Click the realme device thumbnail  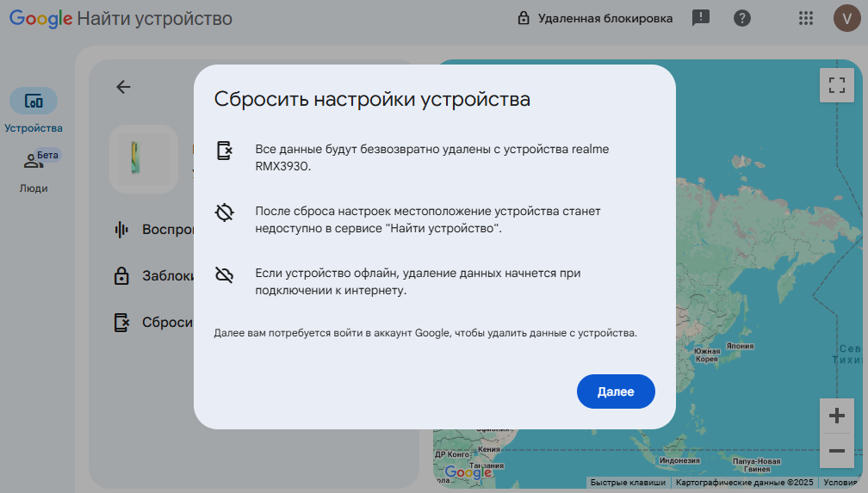point(143,158)
